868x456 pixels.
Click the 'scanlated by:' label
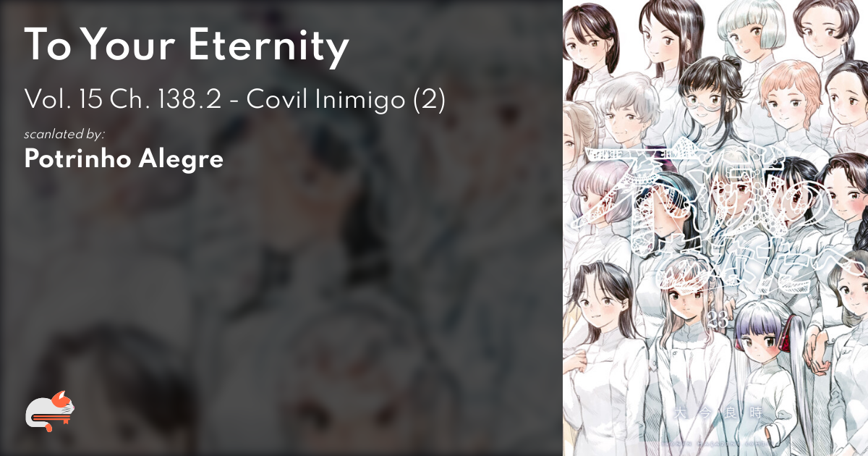pyautogui.click(x=65, y=135)
